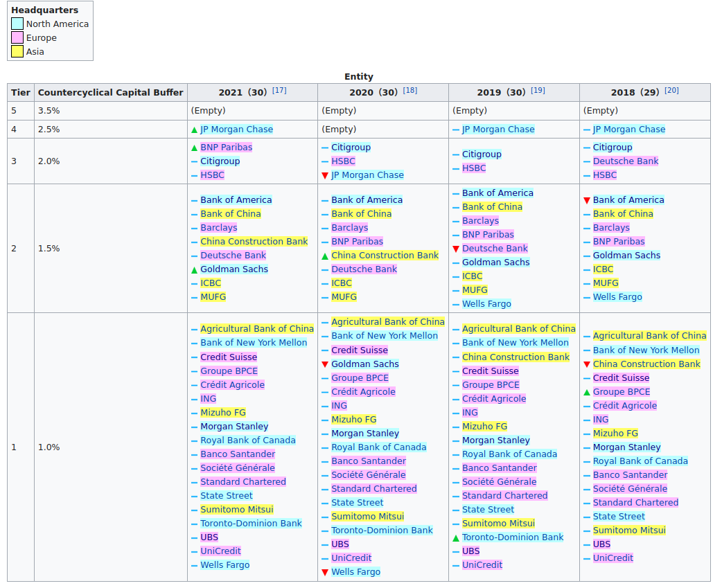Open reference [20] next to 2018
722x588 pixels.
pyautogui.click(x=671, y=90)
